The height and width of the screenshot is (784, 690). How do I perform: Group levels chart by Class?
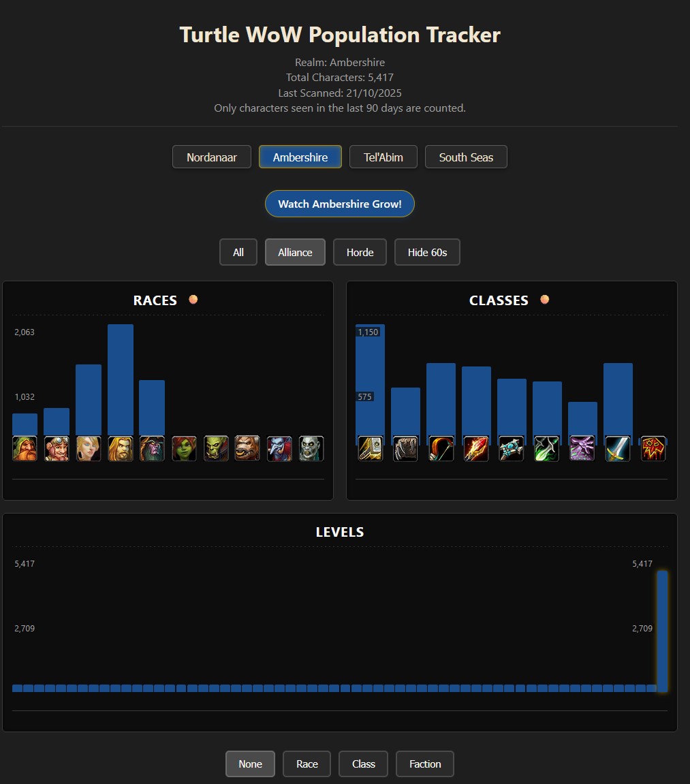(x=364, y=764)
